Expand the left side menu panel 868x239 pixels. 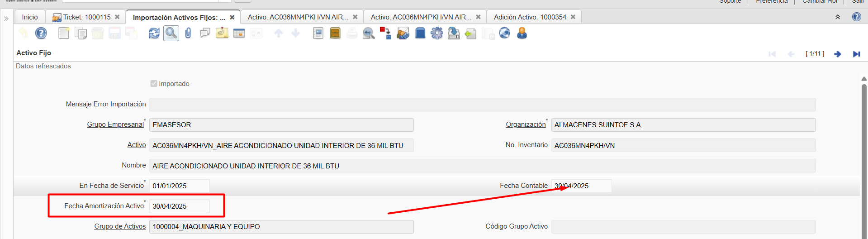point(6,19)
